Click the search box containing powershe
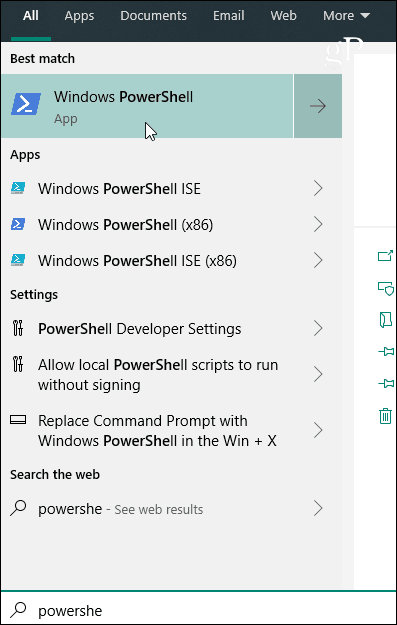Viewport: 397px width, 625px height. 198,610
